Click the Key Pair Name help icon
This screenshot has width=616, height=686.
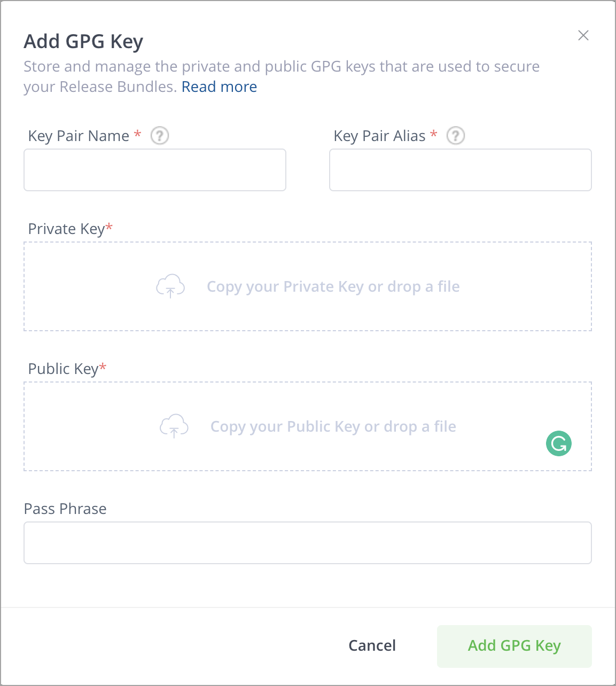160,136
